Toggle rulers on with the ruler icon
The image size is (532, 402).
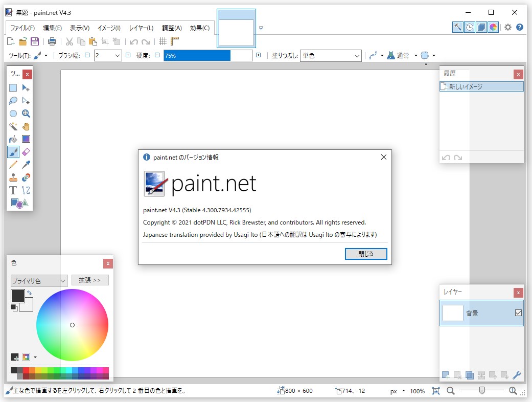click(174, 41)
